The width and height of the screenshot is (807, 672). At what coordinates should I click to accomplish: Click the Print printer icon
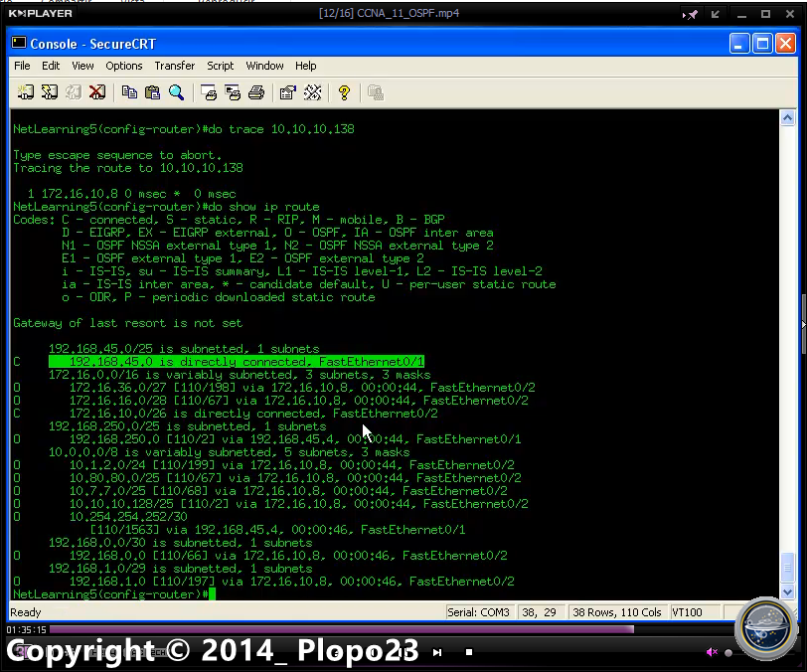[x=256, y=92]
